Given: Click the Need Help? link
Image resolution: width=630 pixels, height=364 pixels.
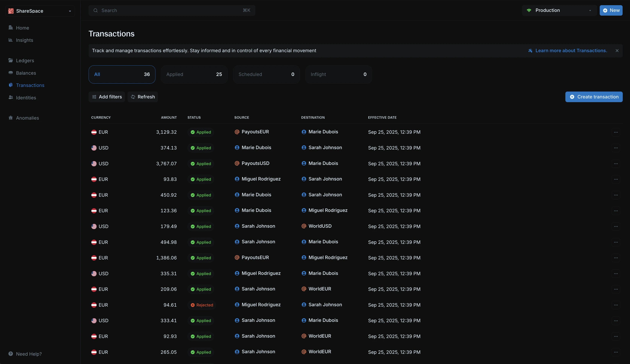Looking at the screenshot, I should click(x=25, y=354).
